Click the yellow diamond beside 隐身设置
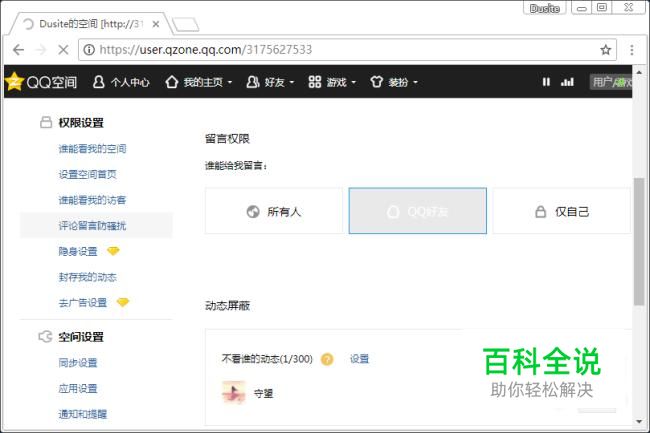Image resolution: width=650 pixels, height=433 pixels. [x=113, y=251]
